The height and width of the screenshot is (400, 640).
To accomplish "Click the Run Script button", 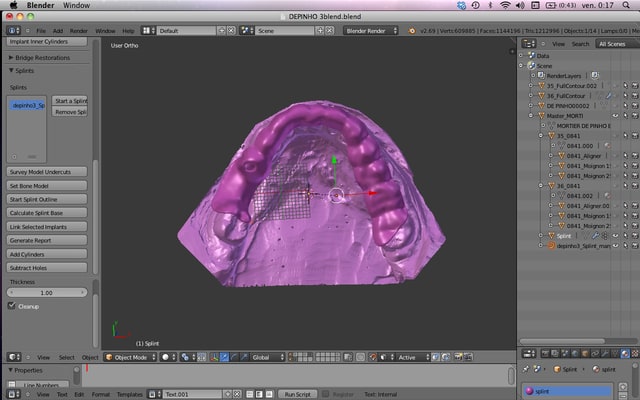I will (298, 394).
